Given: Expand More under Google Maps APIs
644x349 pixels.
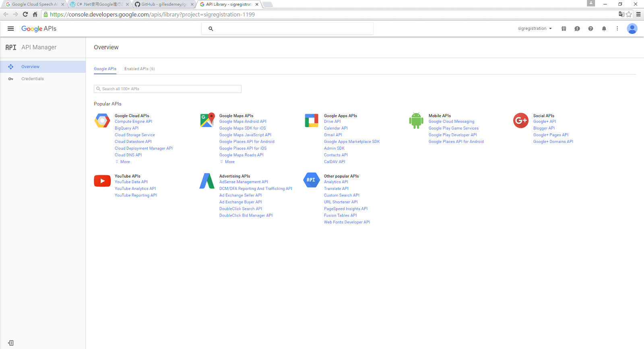Looking at the screenshot, I should click(227, 162).
